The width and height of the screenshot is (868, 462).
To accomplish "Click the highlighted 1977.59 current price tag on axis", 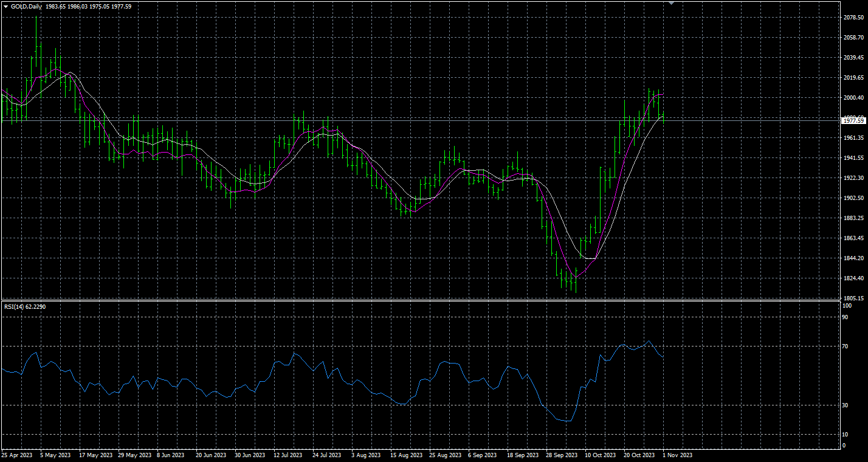I will click(852, 121).
